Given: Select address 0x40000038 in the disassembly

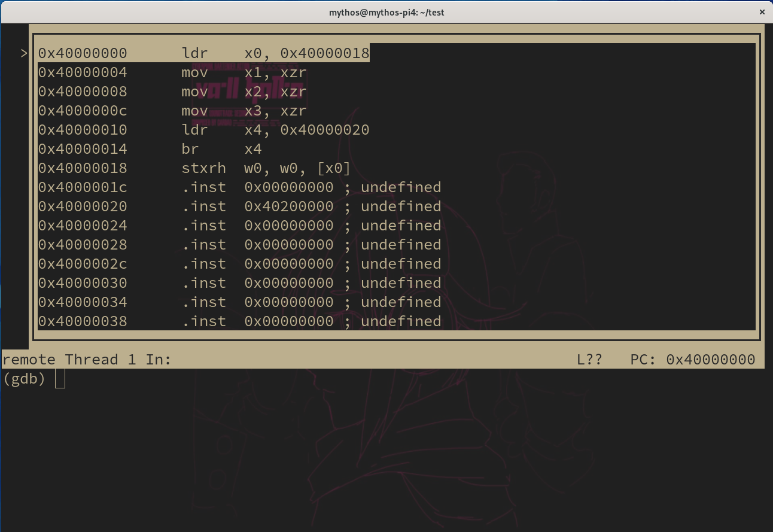Looking at the screenshot, I should (83, 321).
